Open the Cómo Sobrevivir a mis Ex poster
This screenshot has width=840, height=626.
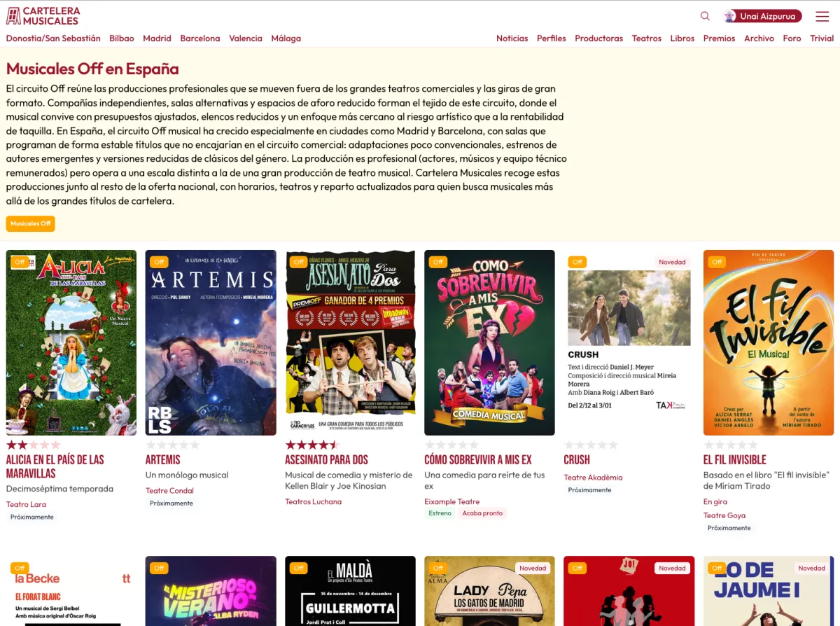coord(489,342)
